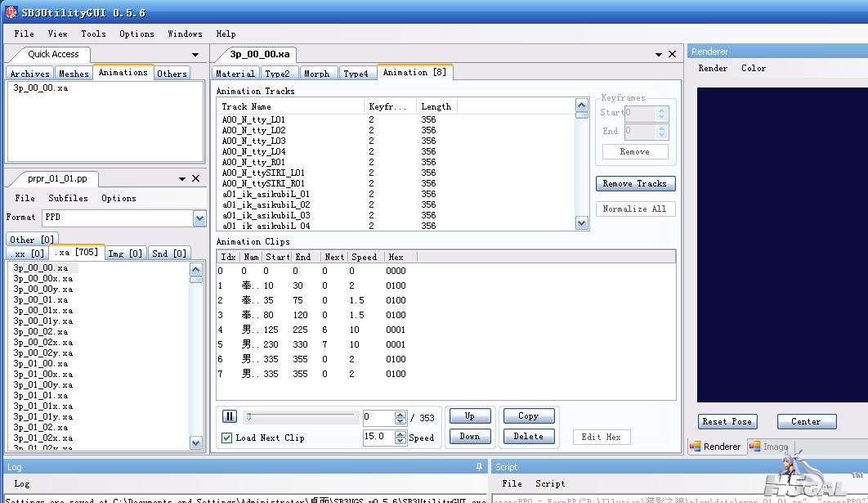This screenshot has width=868, height=503.
Task: Increase the Speed value spinner
Action: 400,434
